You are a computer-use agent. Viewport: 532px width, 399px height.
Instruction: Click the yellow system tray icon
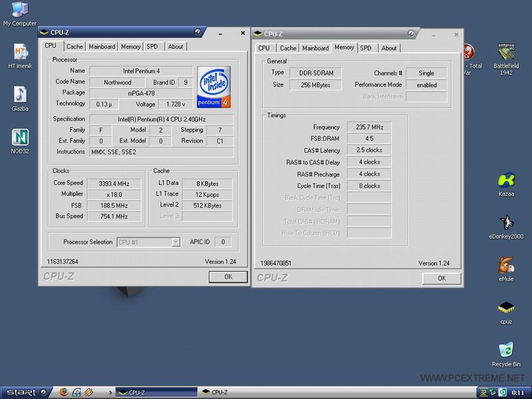pyautogui.click(x=483, y=392)
